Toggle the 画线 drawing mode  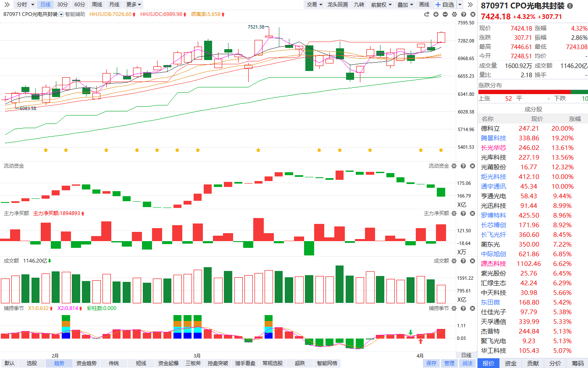(424, 5)
